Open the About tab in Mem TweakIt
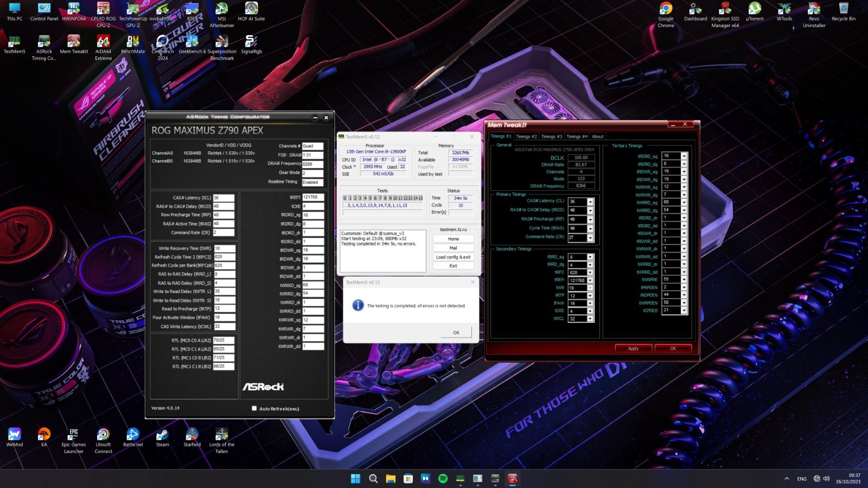868x488 pixels. tap(598, 137)
